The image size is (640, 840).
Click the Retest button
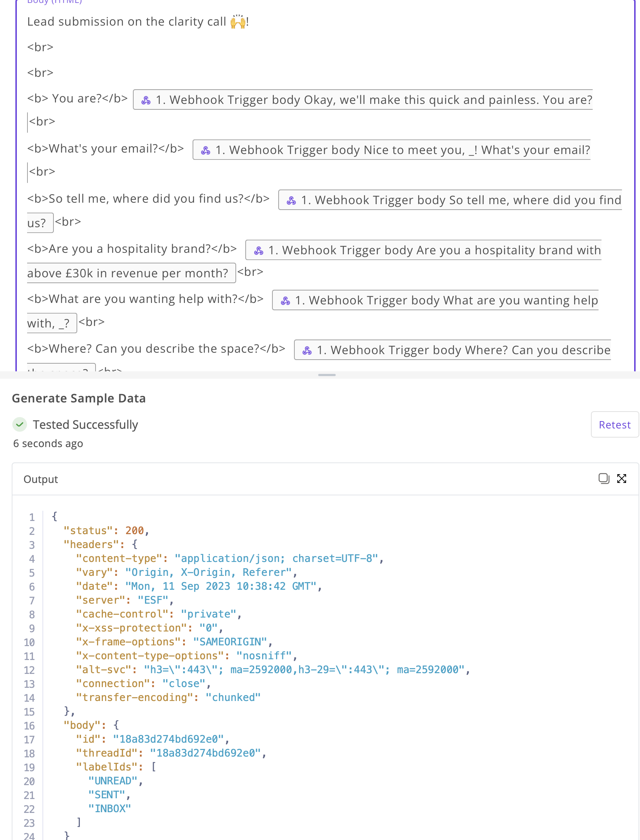614,424
